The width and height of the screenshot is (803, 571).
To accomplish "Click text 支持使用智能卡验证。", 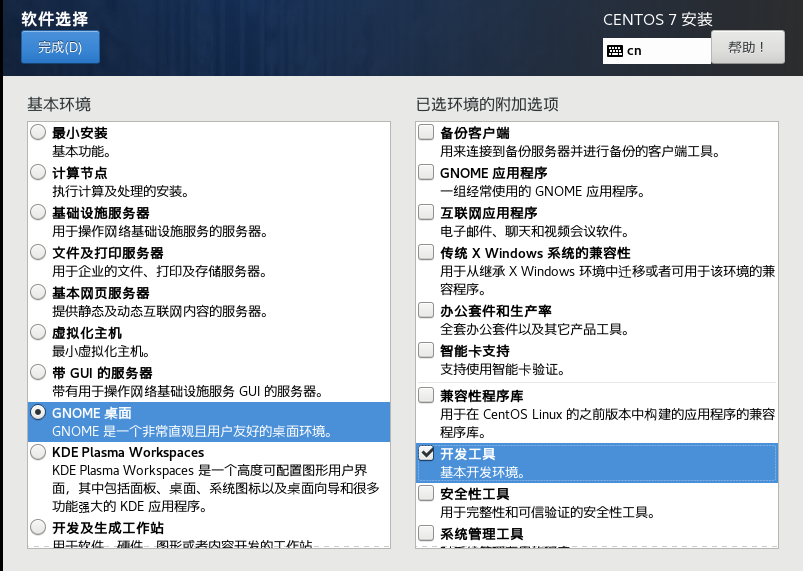I will tap(502, 369).
